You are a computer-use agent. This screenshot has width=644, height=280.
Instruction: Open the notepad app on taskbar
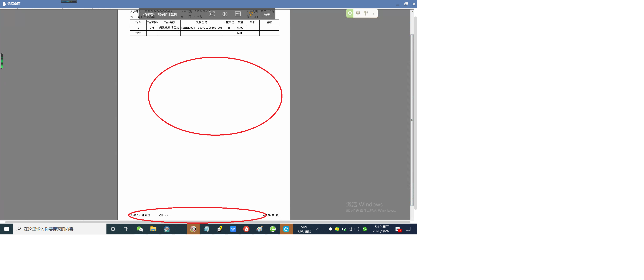[x=206, y=229]
